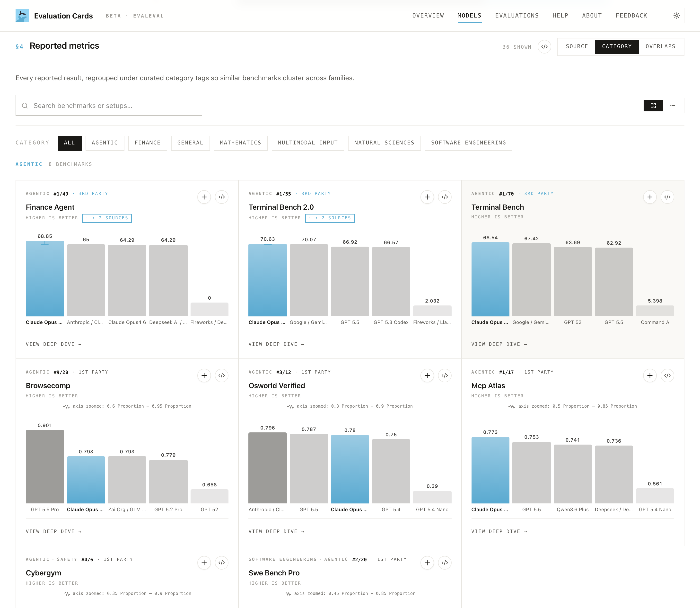Filter by Agentic category
The image size is (700, 608).
pos(105,143)
